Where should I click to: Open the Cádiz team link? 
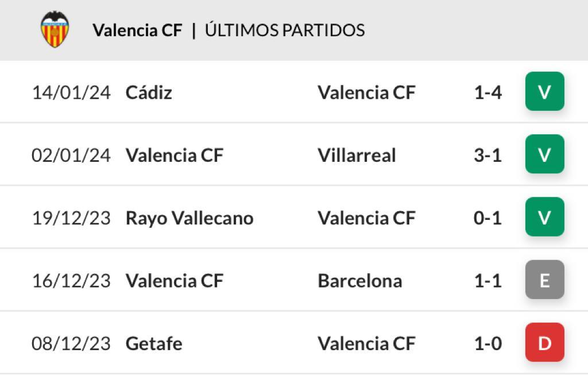[x=149, y=92]
